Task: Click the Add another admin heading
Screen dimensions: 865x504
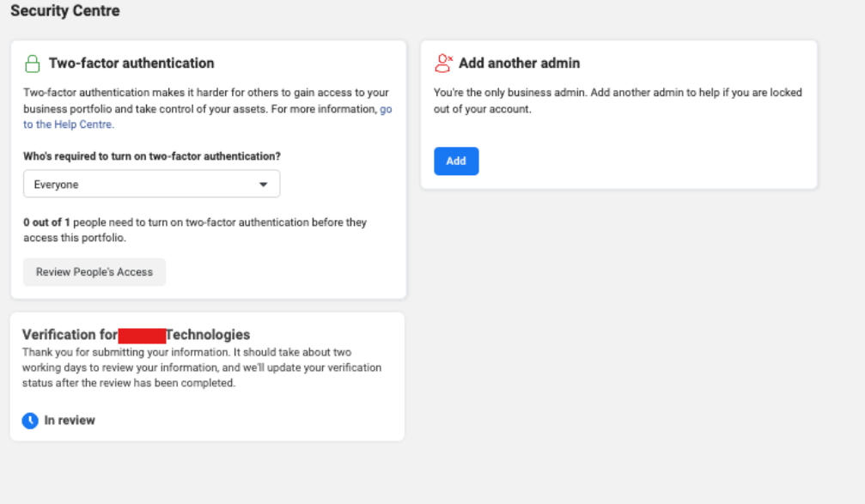Action: (519, 64)
